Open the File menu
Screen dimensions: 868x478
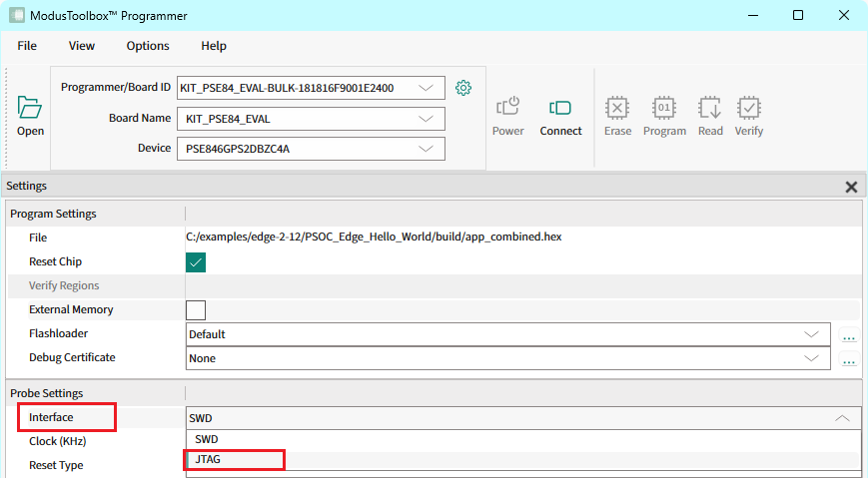tap(27, 46)
